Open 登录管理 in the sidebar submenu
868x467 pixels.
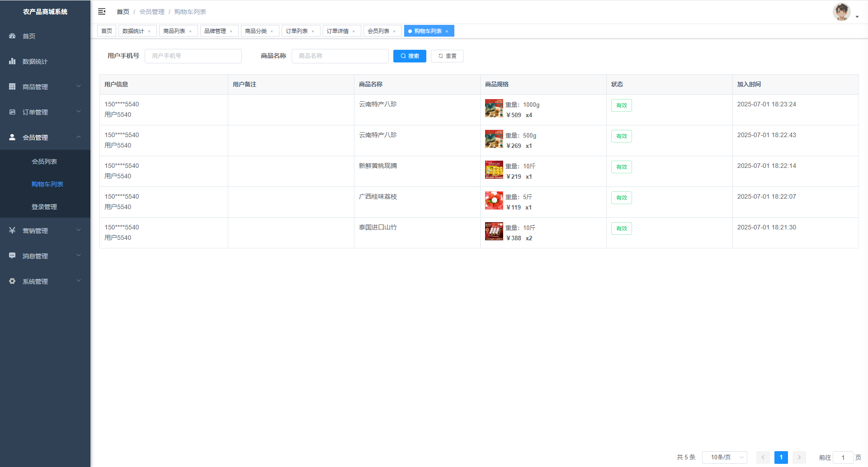coord(44,207)
